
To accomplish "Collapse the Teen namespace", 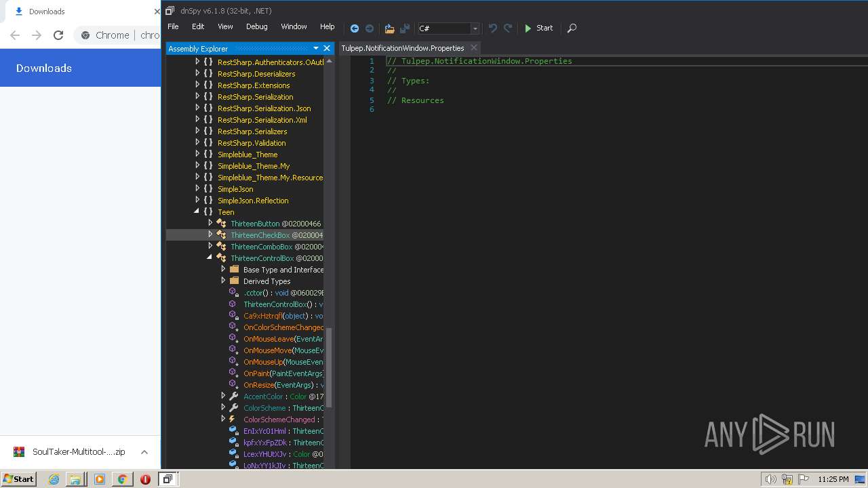I will coord(197,211).
